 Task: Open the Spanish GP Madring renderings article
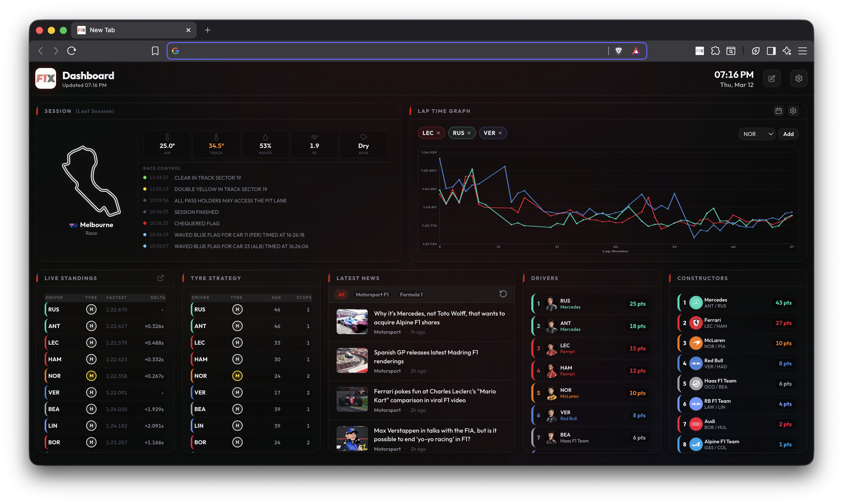click(x=426, y=357)
